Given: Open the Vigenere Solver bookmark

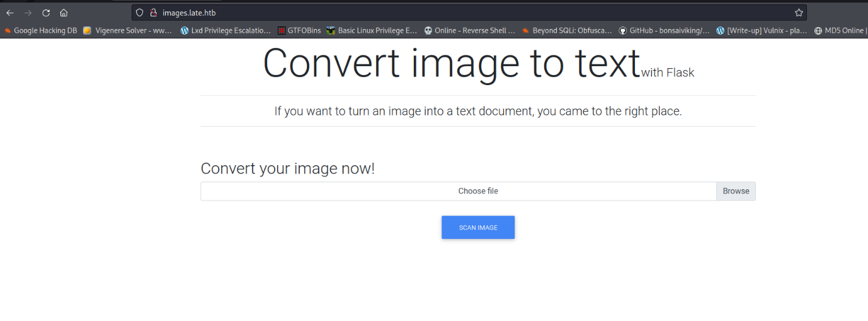Looking at the screenshot, I should (x=128, y=30).
